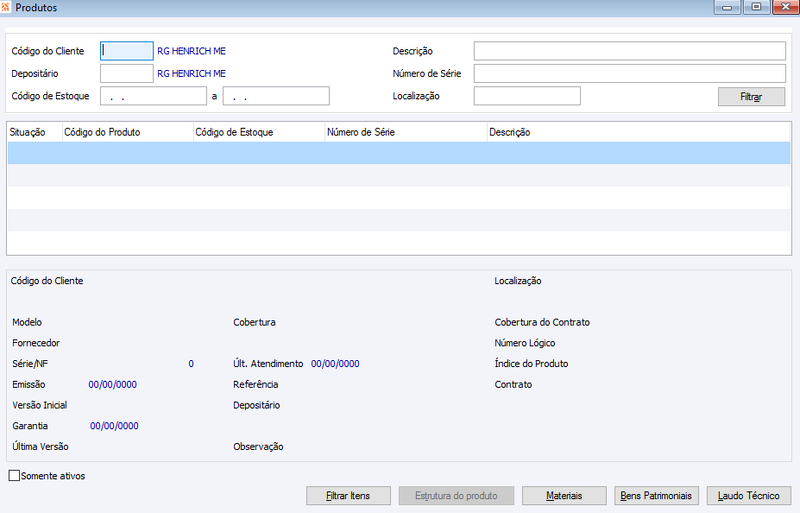Click the Garantia date value 00/00/0000
The image size is (800, 513).
click(x=114, y=426)
